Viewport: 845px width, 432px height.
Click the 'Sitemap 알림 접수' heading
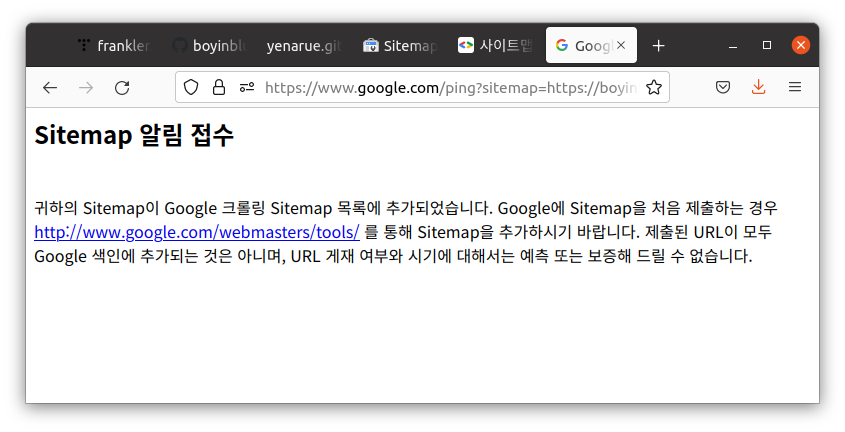pos(134,135)
